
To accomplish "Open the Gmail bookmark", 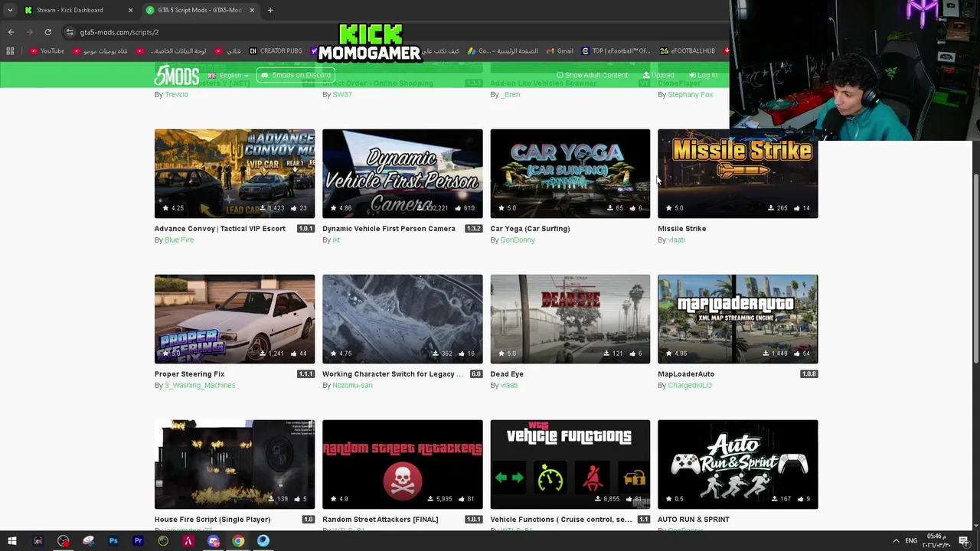I will (x=560, y=51).
